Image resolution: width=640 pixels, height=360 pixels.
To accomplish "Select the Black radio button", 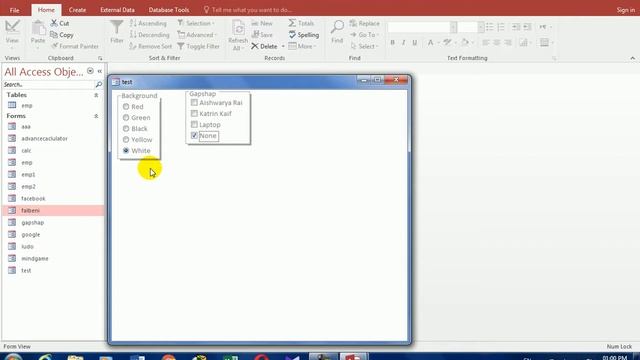I will 126,129.
